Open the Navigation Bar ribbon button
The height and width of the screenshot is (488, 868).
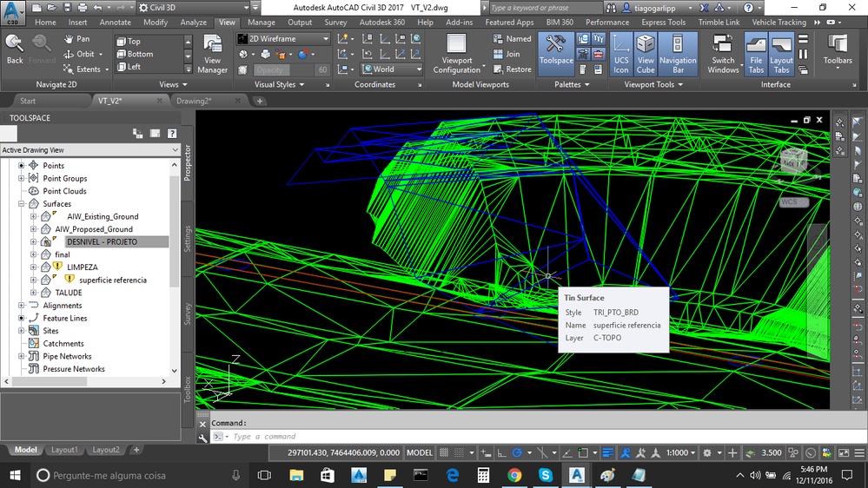678,54
